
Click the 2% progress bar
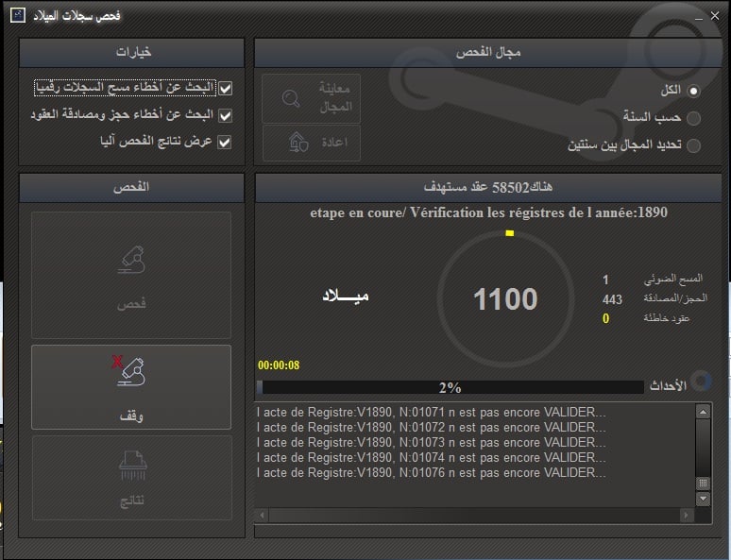[x=450, y=387]
